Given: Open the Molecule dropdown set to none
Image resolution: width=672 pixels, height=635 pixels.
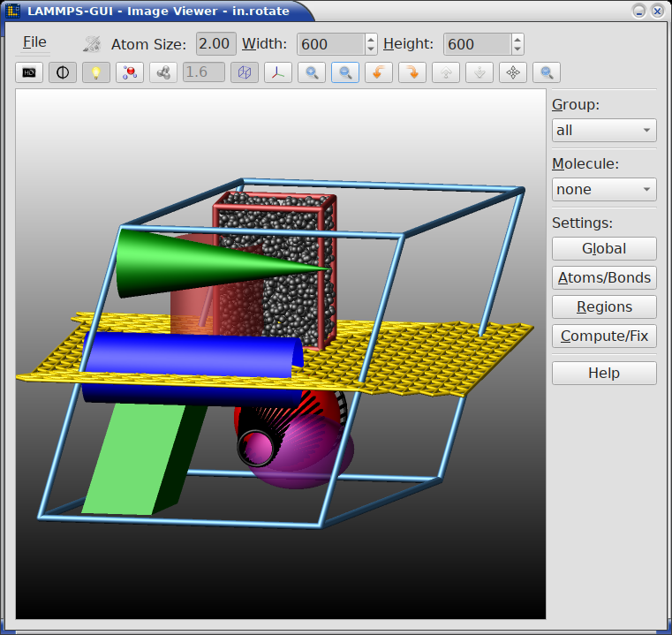Looking at the screenshot, I should click(x=604, y=189).
